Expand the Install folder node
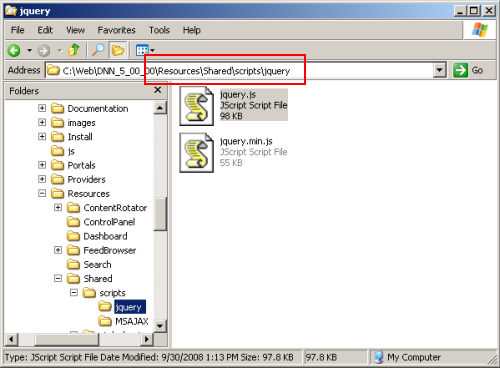Screen dimensions: 500x368 click(x=42, y=136)
